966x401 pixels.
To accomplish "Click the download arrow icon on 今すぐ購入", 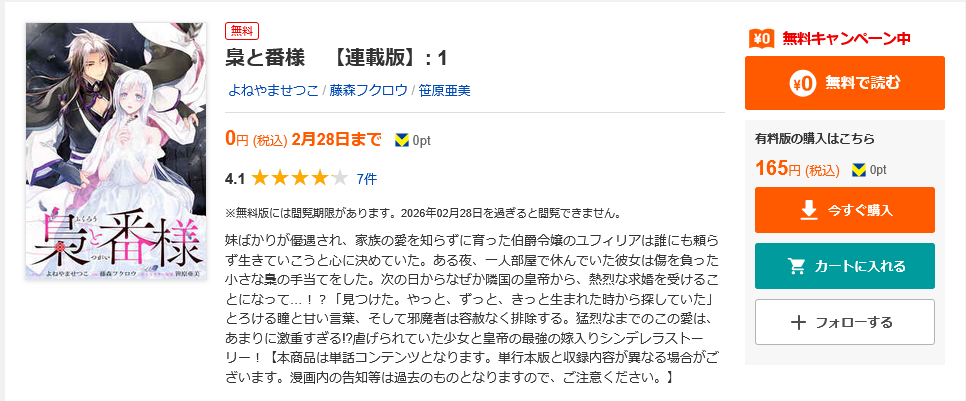I will click(809, 210).
